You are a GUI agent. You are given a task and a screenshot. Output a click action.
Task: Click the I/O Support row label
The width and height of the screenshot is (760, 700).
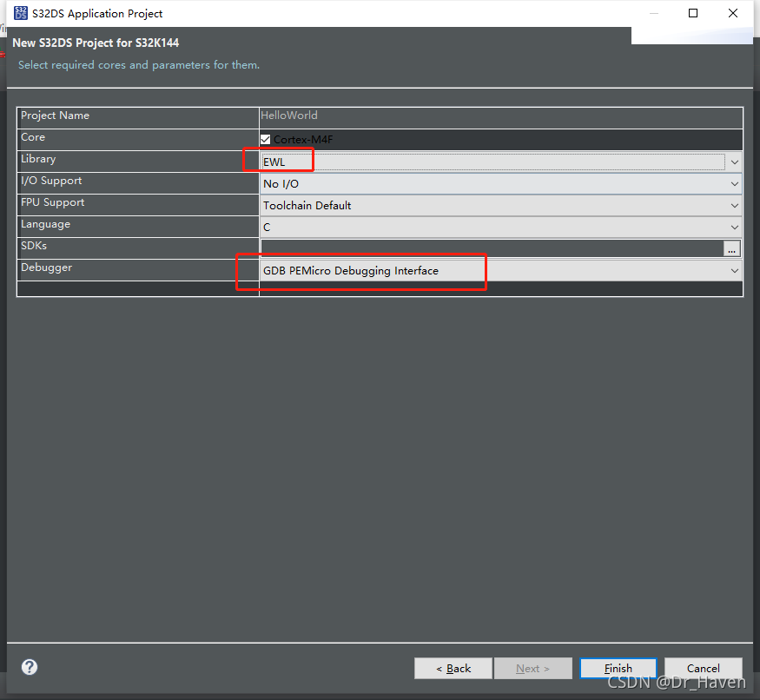[x=51, y=181]
